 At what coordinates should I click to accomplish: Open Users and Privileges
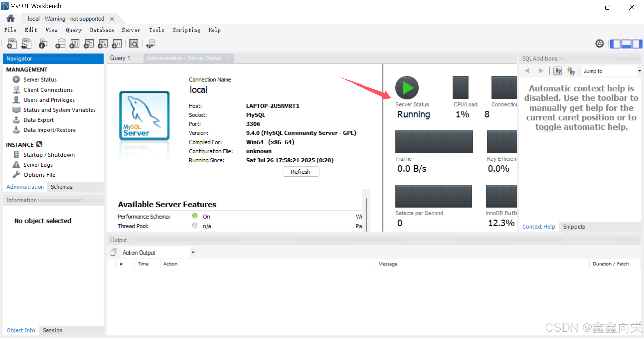49,100
